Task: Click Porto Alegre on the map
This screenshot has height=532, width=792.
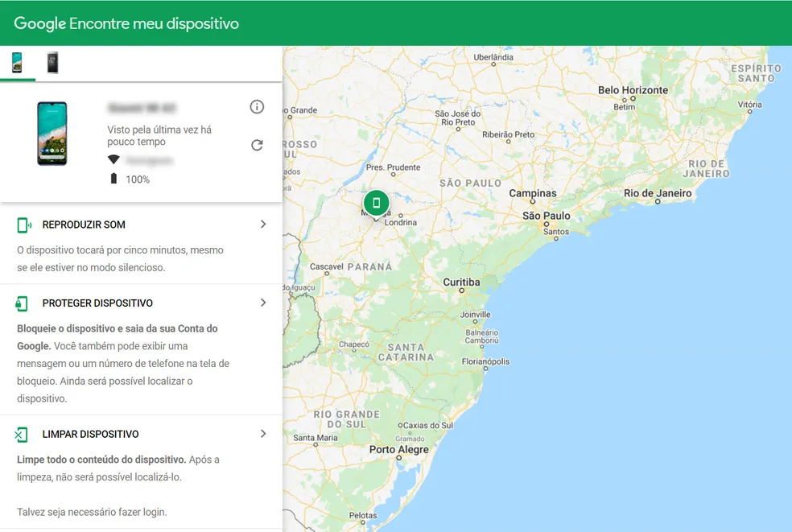Action: (398, 450)
